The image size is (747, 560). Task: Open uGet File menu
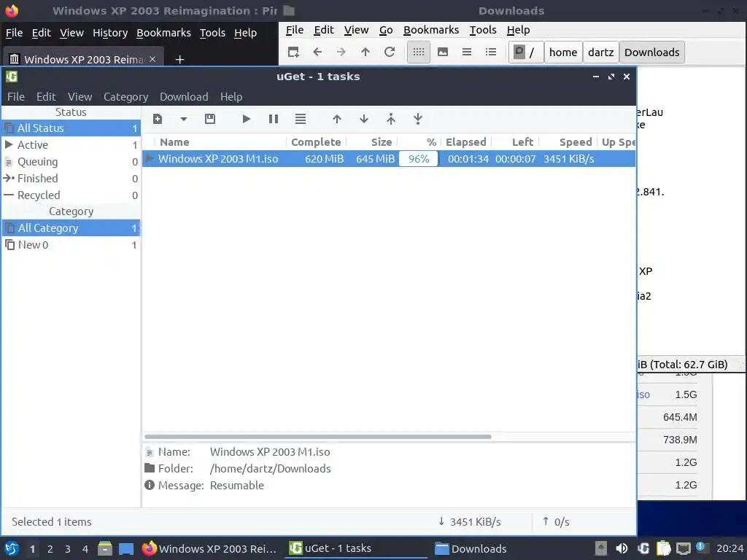coord(16,97)
